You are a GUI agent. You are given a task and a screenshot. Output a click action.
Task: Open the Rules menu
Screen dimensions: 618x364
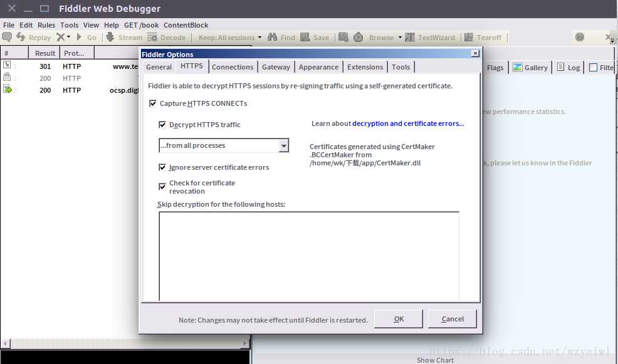pyautogui.click(x=46, y=25)
